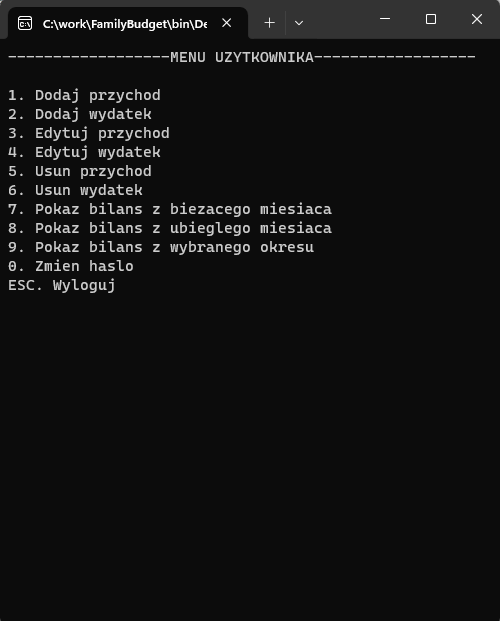500x621 pixels.
Task: Open a new tab with the plus icon
Action: tap(269, 23)
